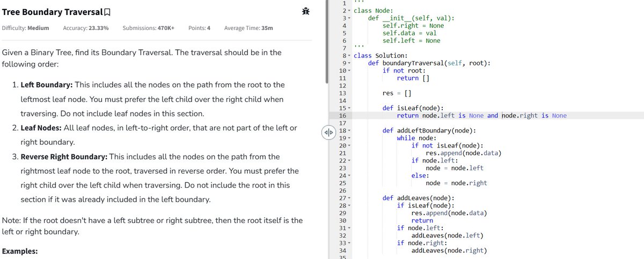Image resolution: width=644 pixels, height=259 pixels.
Task: Click the 'return node.left is None' line
Action: pyautogui.click(x=481, y=116)
